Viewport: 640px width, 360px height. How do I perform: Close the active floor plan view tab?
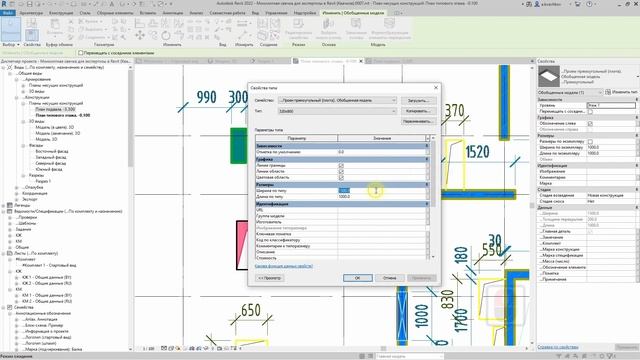pyautogui.click(x=361, y=61)
